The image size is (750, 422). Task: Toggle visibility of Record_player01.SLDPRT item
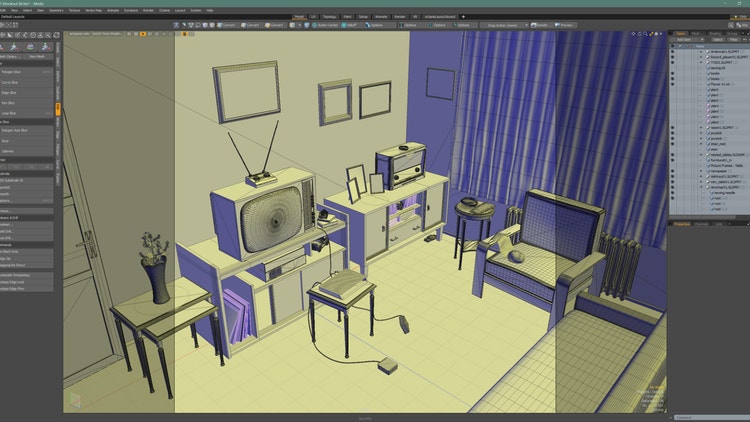point(673,57)
